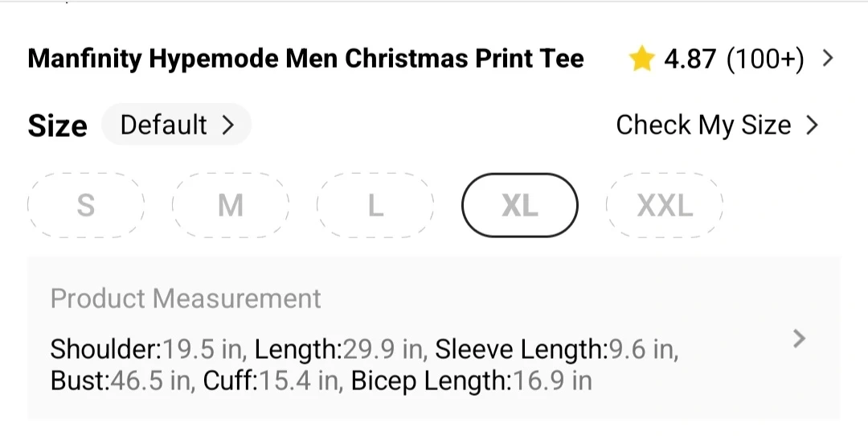Click the Size label
Screen dimensions: 868x436
57,126
